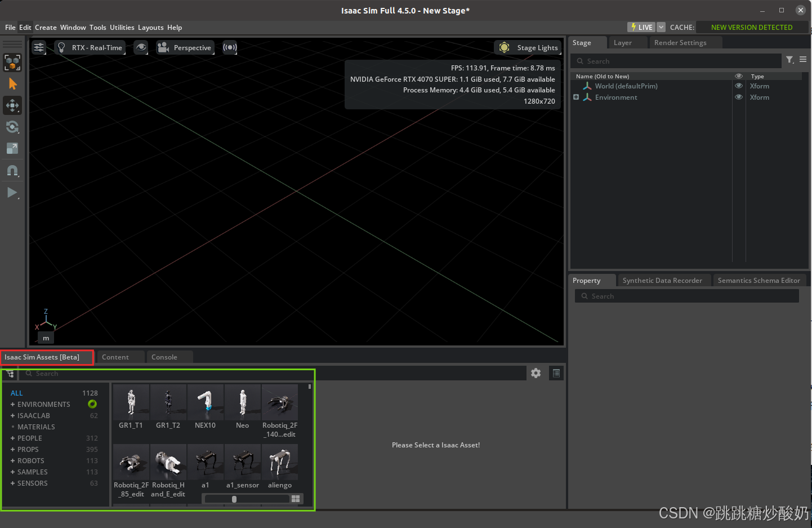Screen dimensions: 812x528
Task: Open the Utilities menu
Action: pyautogui.click(x=122, y=27)
